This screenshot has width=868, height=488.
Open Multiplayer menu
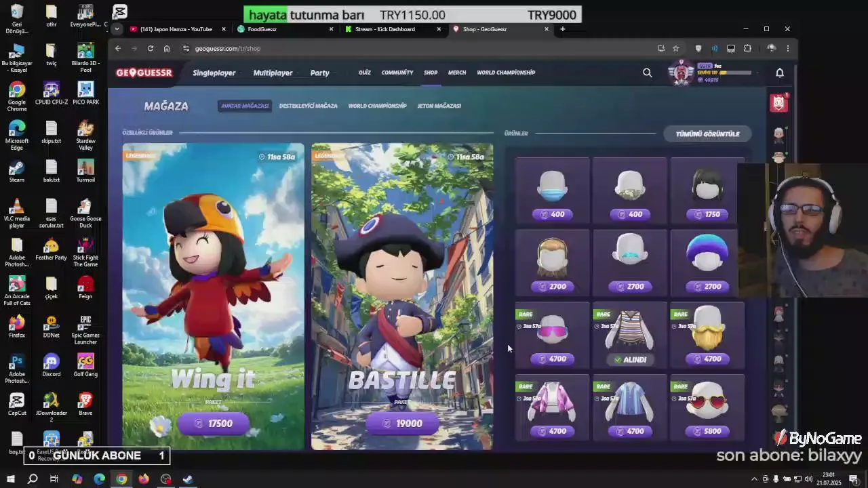pyautogui.click(x=273, y=73)
